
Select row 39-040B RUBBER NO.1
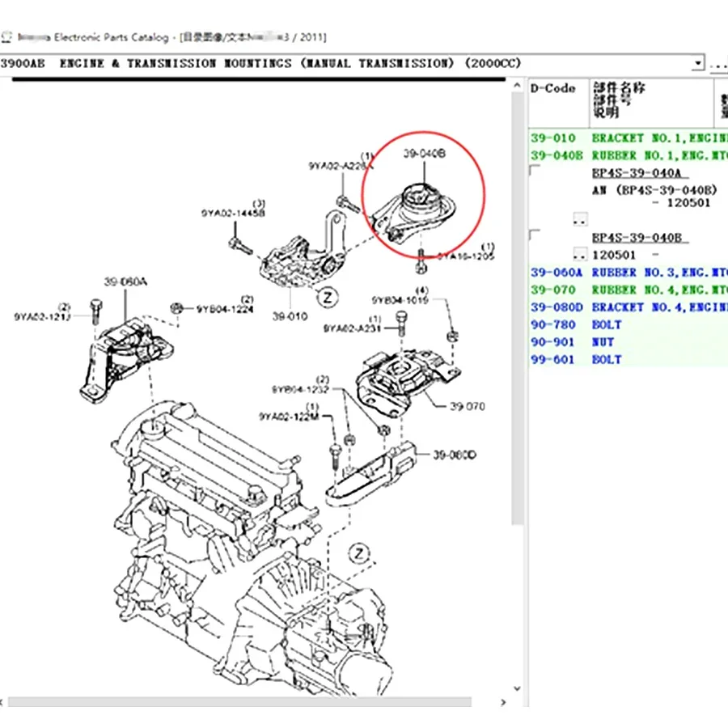629,155
